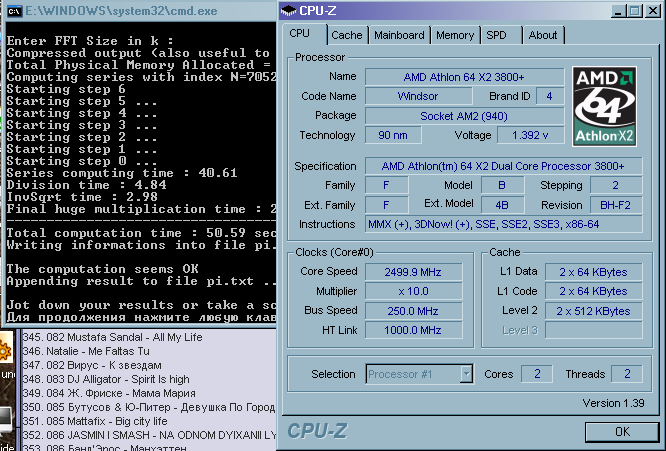Image resolution: width=666 pixels, height=451 pixels.
Task: Click the Brand ID value '4'
Action: (550, 96)
